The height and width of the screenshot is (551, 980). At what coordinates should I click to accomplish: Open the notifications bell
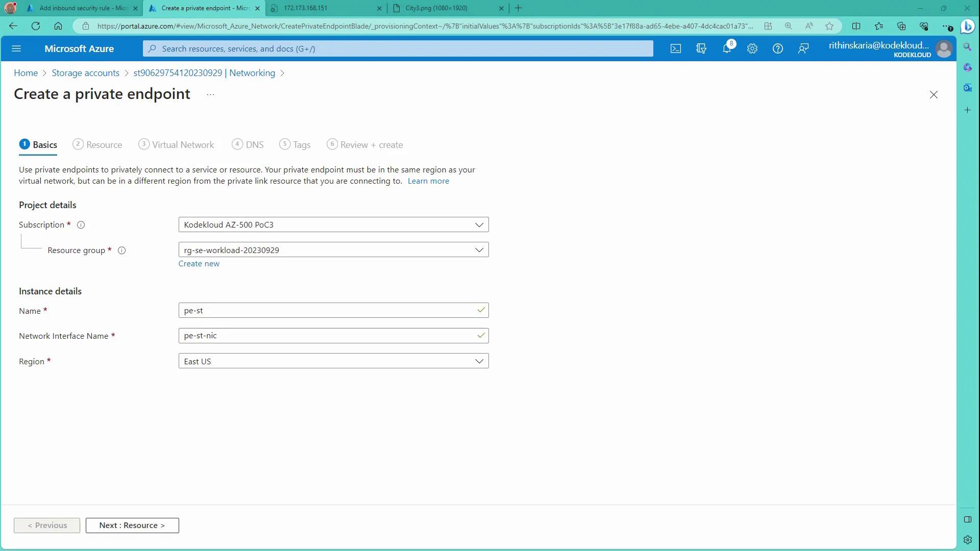pos(726,49)
